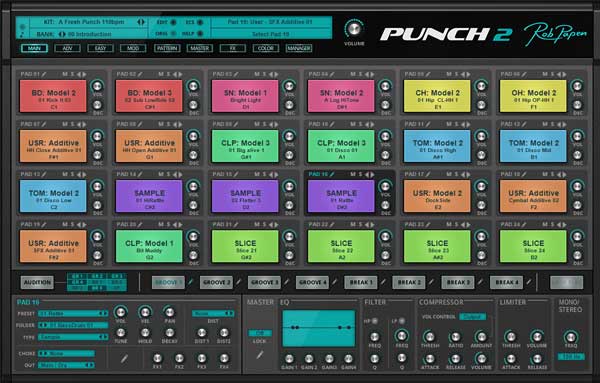Open the TYPE selector showing Sample
Viewport: 600px width, 383px height.
tap(73, 337)
